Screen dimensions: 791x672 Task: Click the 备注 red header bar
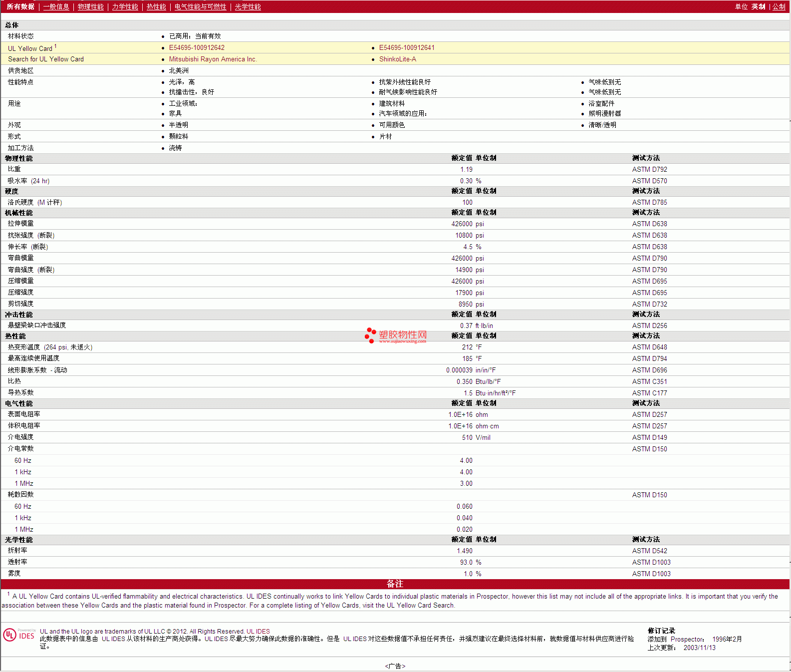click(395, 584)
